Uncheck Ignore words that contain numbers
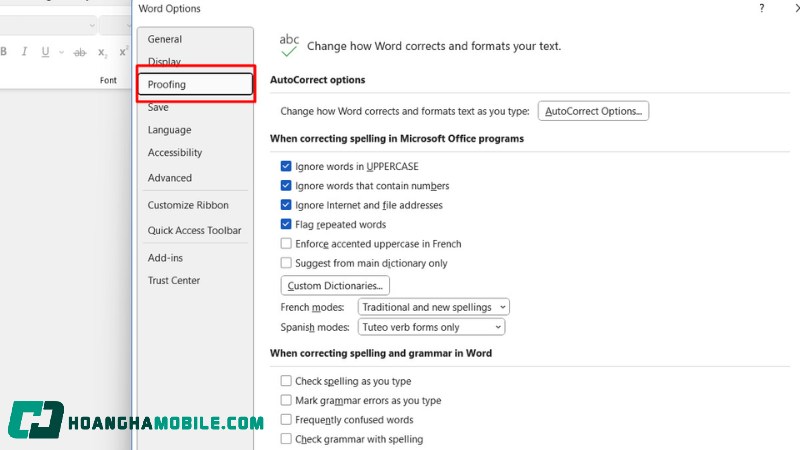The width and height of the screenshot is (800, 450). pyautogui.click(x=286, y=186)
